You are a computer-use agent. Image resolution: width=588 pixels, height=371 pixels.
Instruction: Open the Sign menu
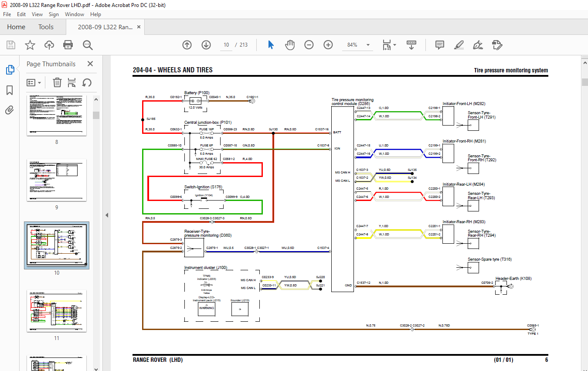tap(54, 14)
